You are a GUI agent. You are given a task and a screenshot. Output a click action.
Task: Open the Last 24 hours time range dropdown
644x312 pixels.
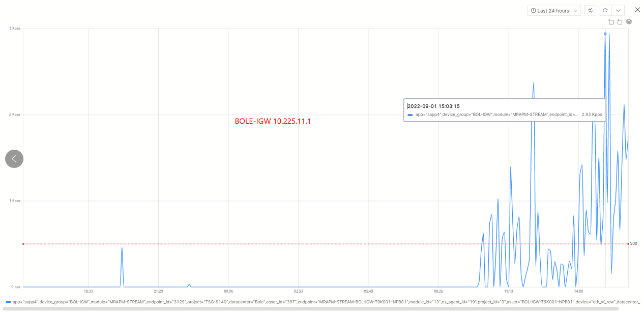click(x=554, y=11)
